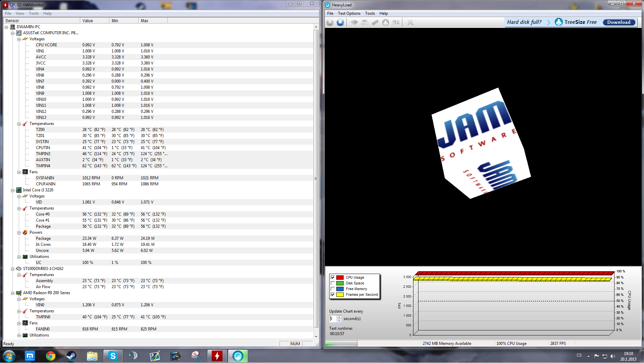The width and height of the screenshot is (644, 363).
Task: Toggle the GPU graphics card icon in HeavyLoad toolbar
Action: point(396,22)
